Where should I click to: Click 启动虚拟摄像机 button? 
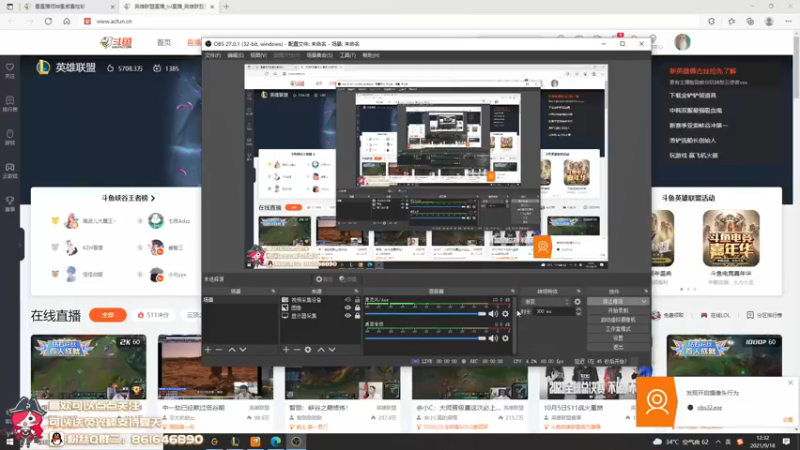click(x=618, y=320)
